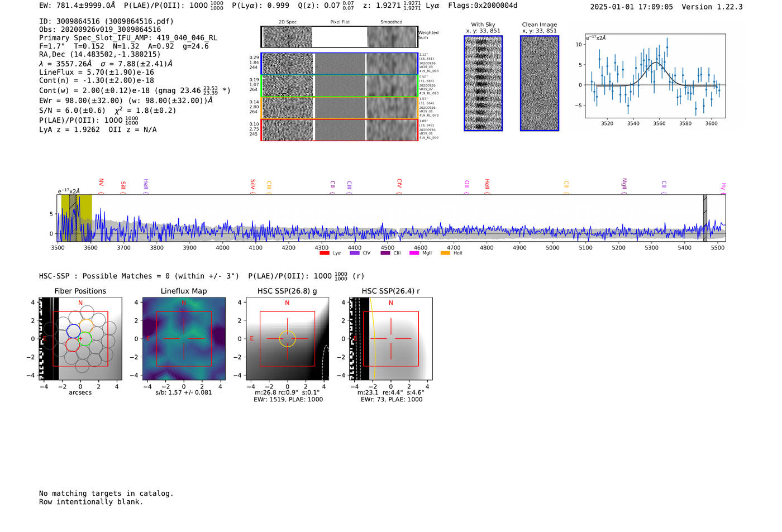Screen dimensions: 782x532
Task: Click the red Lyα legend swatch
Action: 324,253
